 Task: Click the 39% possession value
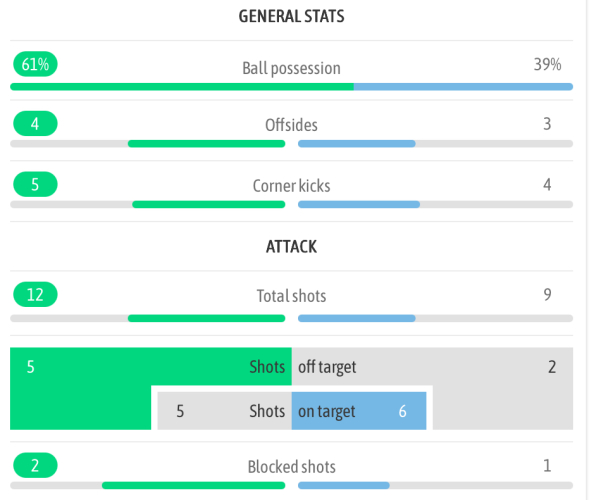tap(547, 64)
